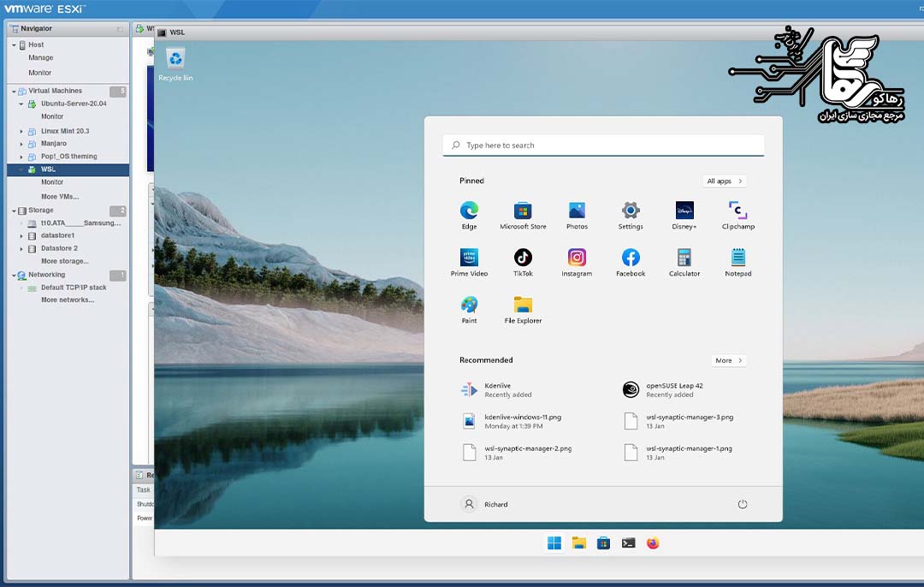The height and width of the screenshot is (587, 924).
Task: Open Recycle Bin on the desktop
Action: [x=175, y=59]
